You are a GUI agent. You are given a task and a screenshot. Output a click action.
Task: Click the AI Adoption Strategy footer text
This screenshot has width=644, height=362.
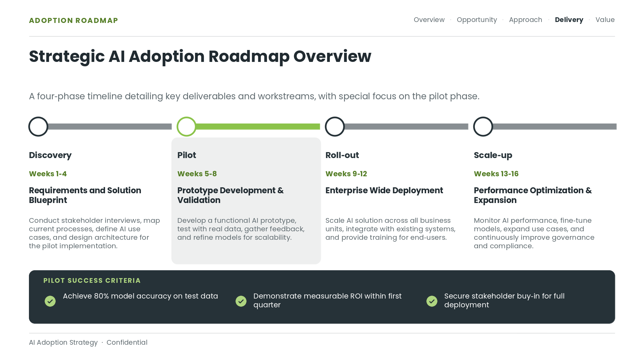coord(63,343)
